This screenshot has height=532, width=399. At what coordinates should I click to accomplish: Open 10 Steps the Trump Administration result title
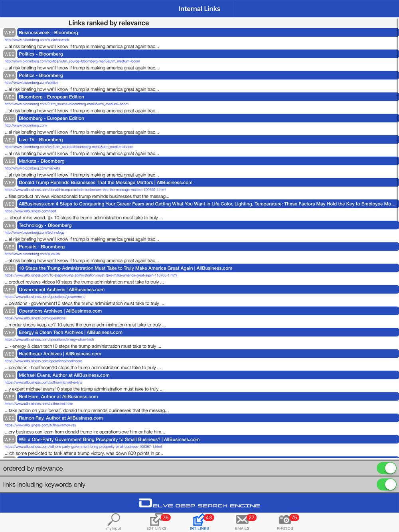(208, 268)
